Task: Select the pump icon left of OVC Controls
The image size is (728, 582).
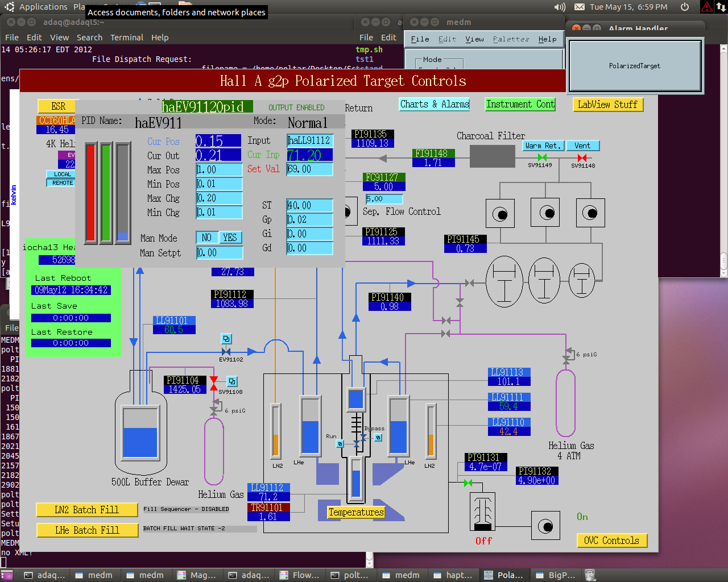Action: tap(545, 526)
